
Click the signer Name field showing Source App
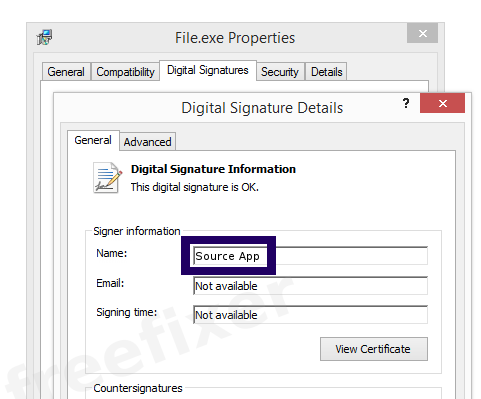click(x=310, y=256)
